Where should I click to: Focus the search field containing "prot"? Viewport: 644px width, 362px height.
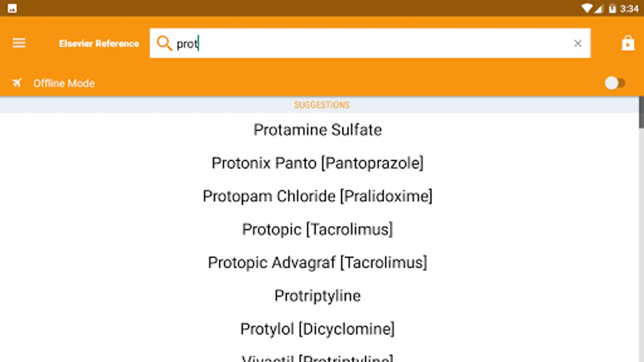[362, 43]
